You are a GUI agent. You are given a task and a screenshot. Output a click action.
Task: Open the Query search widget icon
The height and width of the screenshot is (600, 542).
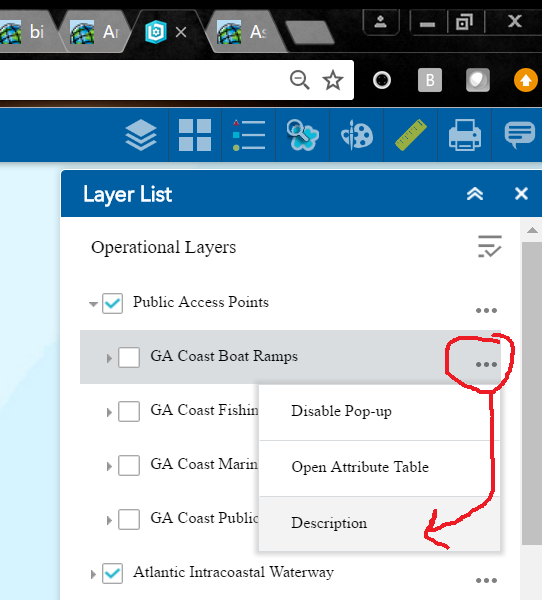tap(302, 135)
